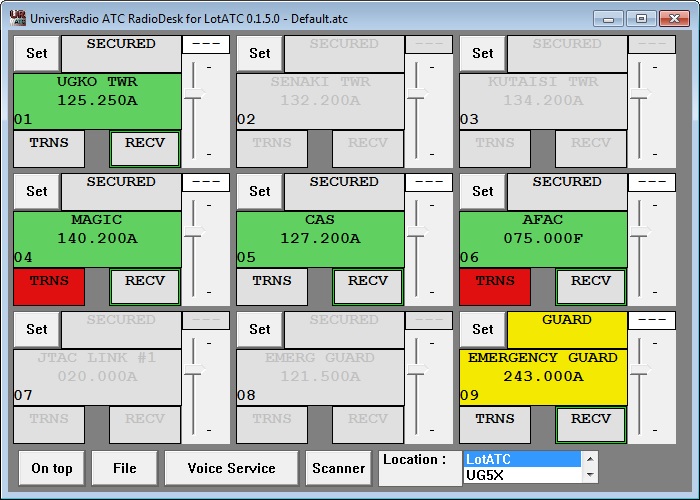
Task: Open the Voice Service button
Action: [231, 468]
